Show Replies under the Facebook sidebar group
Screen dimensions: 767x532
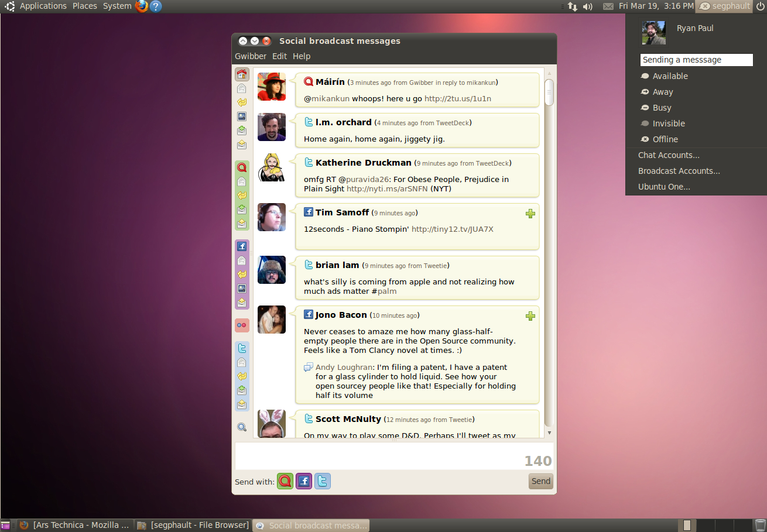pos(242,274)
